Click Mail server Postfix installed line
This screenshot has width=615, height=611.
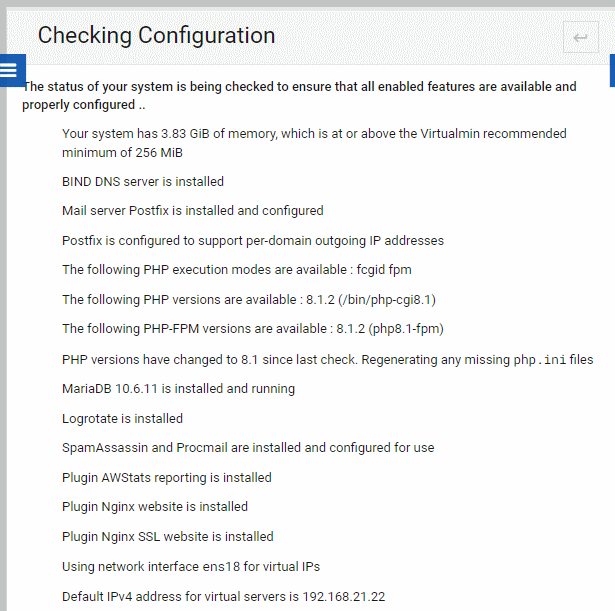(193, 211)
